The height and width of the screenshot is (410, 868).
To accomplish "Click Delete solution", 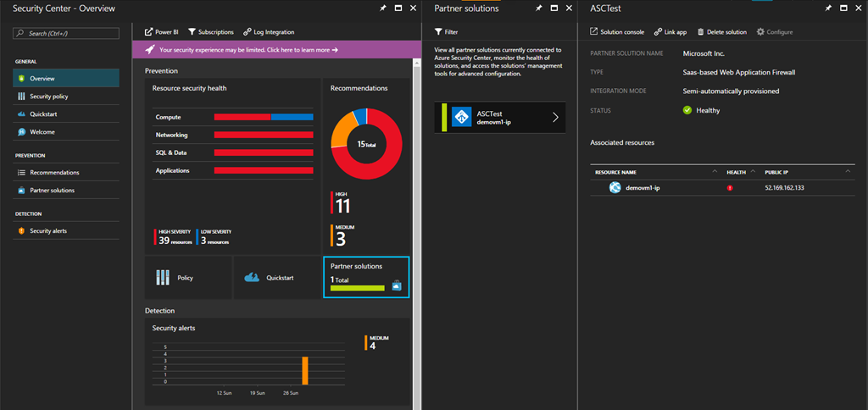I will pos(722,32).
